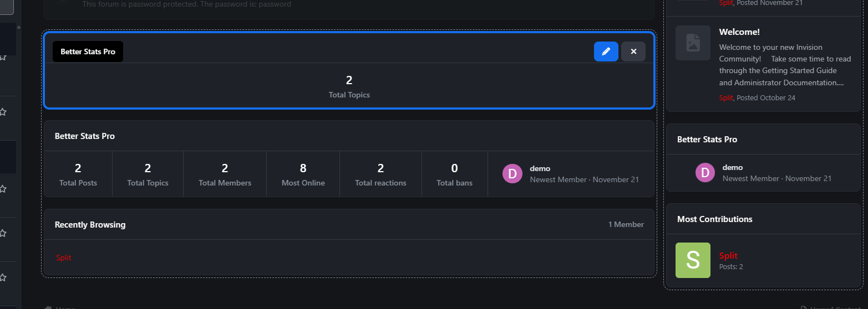Viewport: 868px width, 309px height.
Task: Click Split author link posted October 24
Action: click(x=726, y=97)
